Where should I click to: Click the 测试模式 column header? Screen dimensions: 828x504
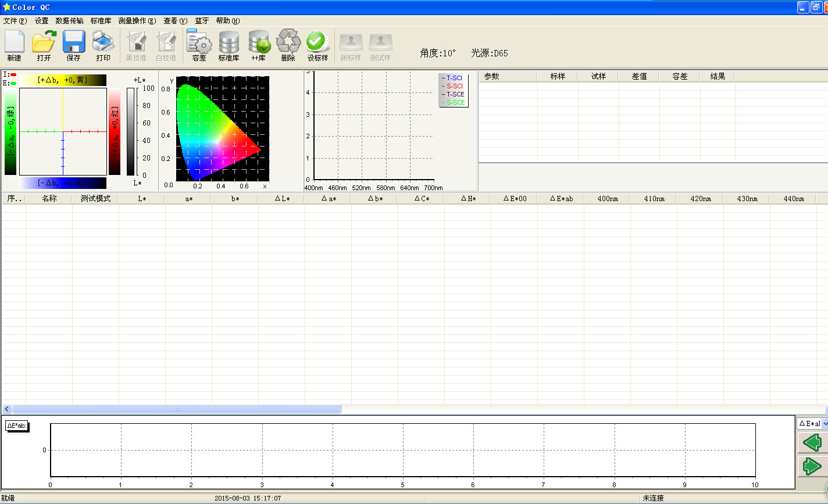95,198
